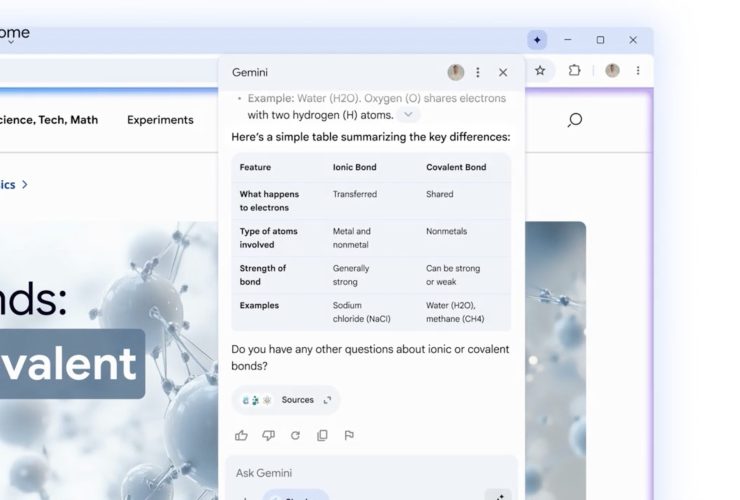The image size is (740, 500).
Task: Open the Science, Tech, Math nav item
Action: [49, 120]
